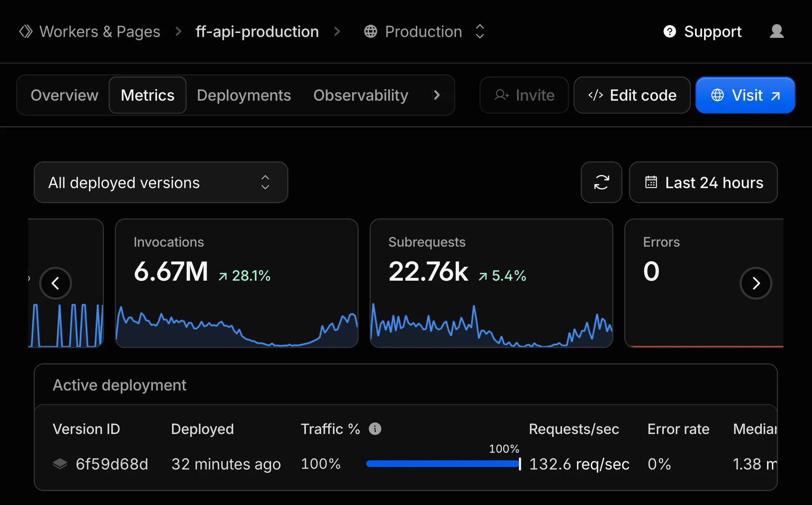Click the Subrequests 5.4% change indicator
The width and height of the screenshot is (812, 505).
coord(502,275)
